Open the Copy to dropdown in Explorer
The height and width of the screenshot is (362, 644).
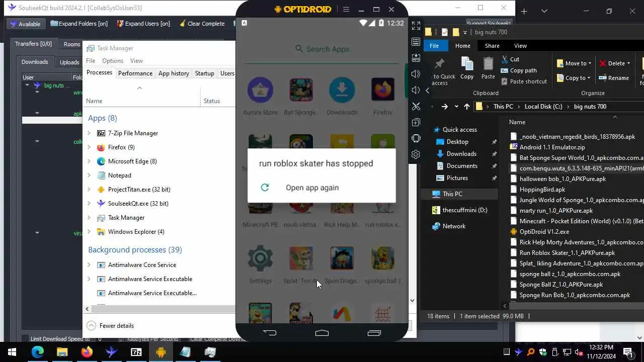point(574,78)
